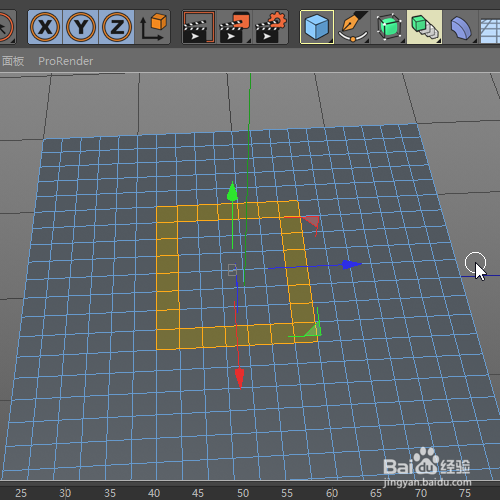Jump to frame 35 on timeline
500x500 pixels.
(x=110, y=493)
